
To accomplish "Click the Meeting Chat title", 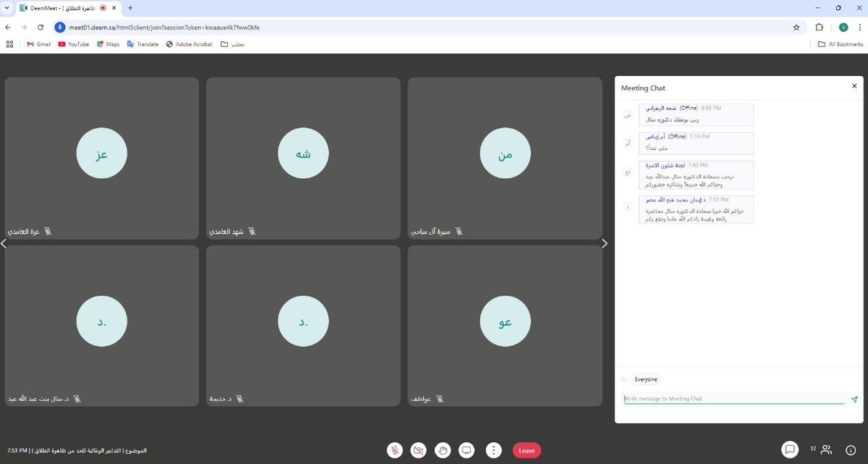I will [643, 88].
